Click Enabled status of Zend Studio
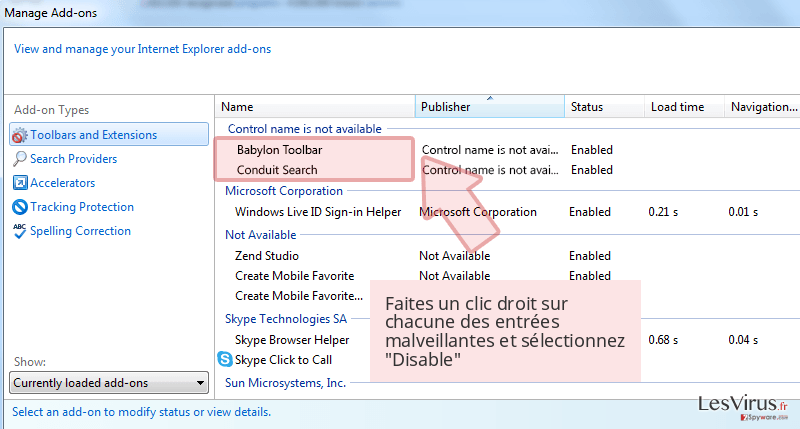This screenshot has width=800, height=429. (x=590, y=256)
